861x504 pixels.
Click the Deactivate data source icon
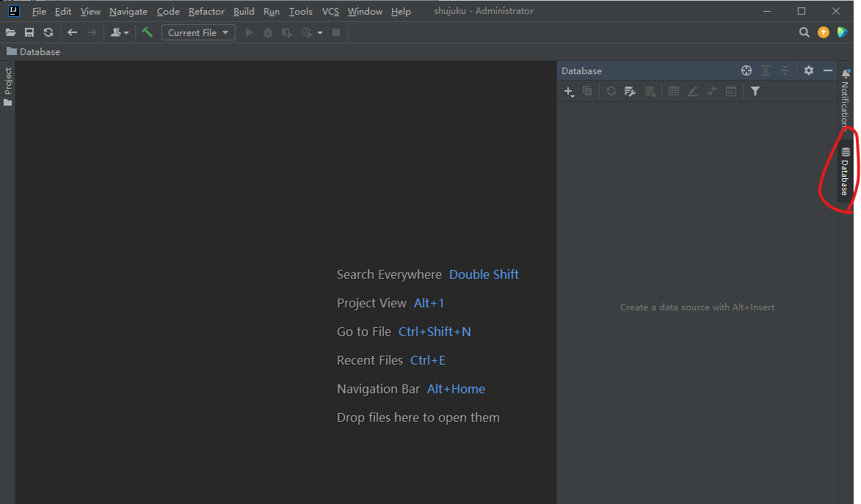tap(650, 91)
